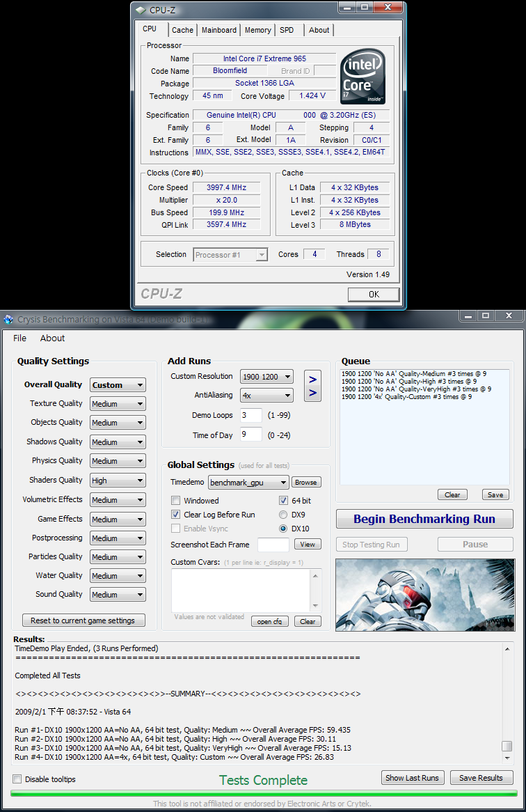Enable the Windowed checkbox
This screenshot has height=812, width=526.
click(176, 501)
